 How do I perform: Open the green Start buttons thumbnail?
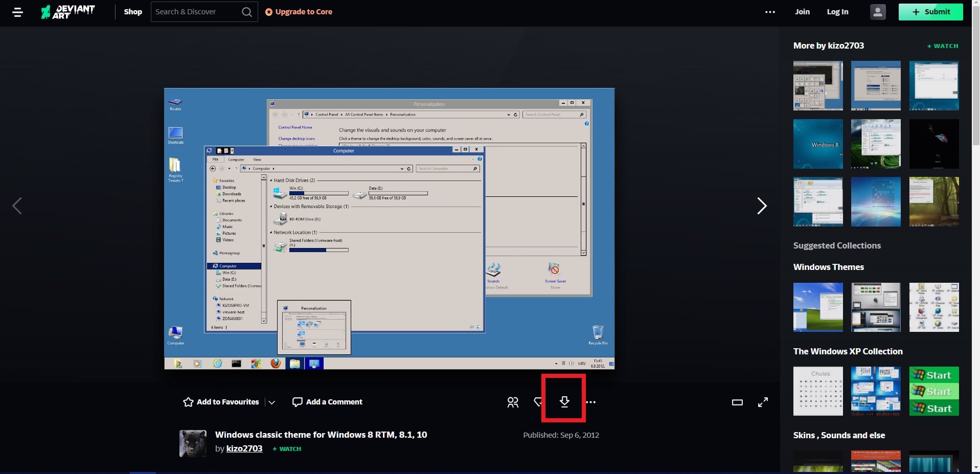pyautogui.click(x=934, y=391)
